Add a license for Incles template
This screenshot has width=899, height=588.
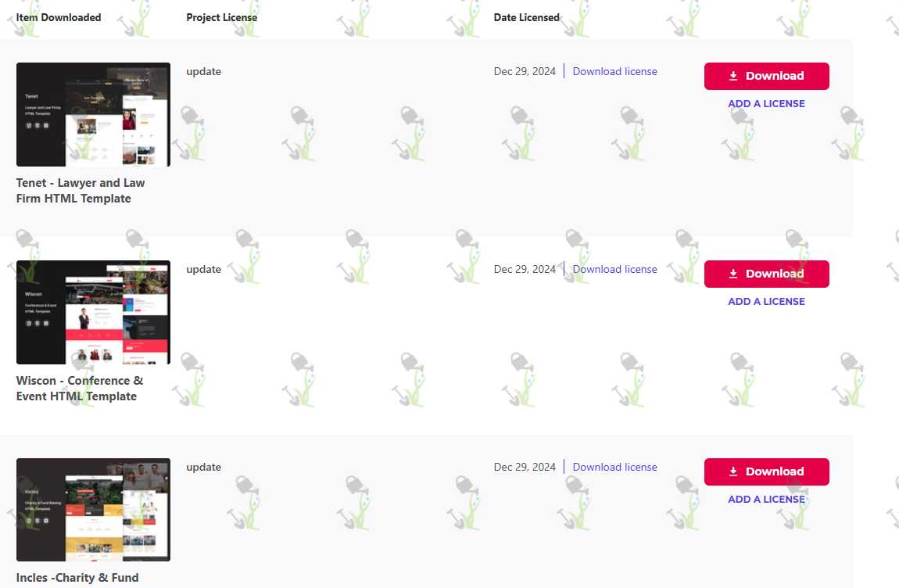(766, 500)
